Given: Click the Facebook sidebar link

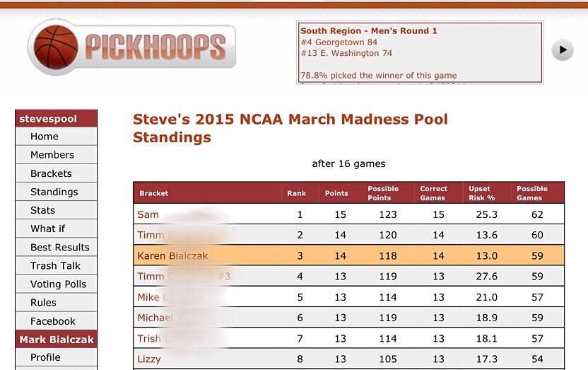Looking at the screenshot, I should coord(53,321).
